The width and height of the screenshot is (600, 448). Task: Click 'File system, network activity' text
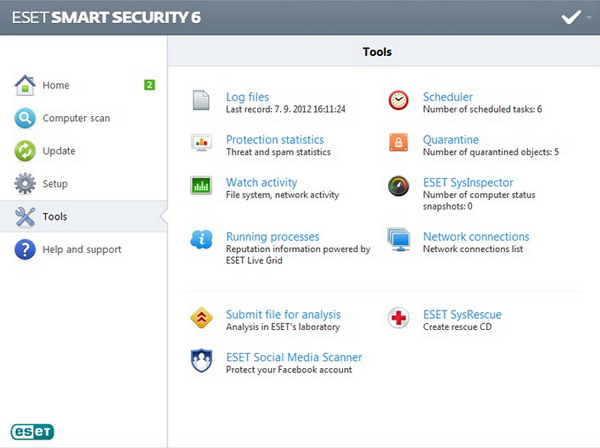click(x=282, y=195)
